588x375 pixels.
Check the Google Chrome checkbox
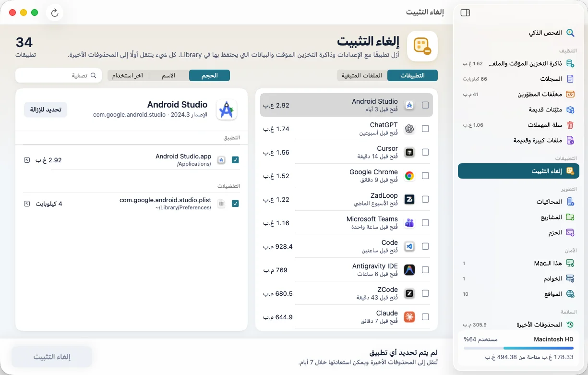point(425,176)
